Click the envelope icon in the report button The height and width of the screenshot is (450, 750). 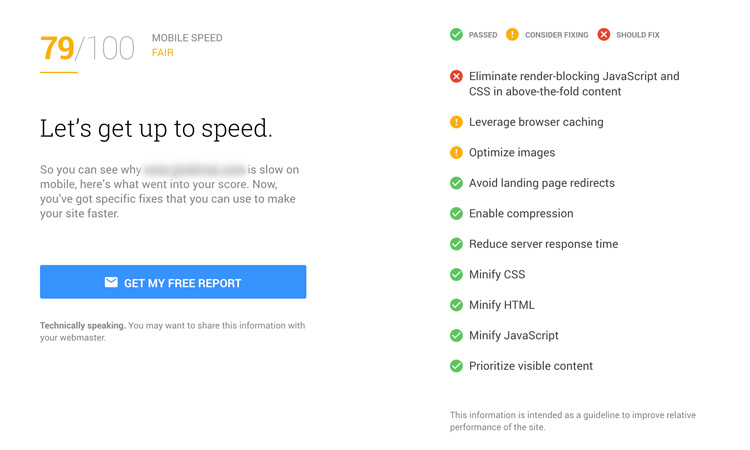coord(111,282)
